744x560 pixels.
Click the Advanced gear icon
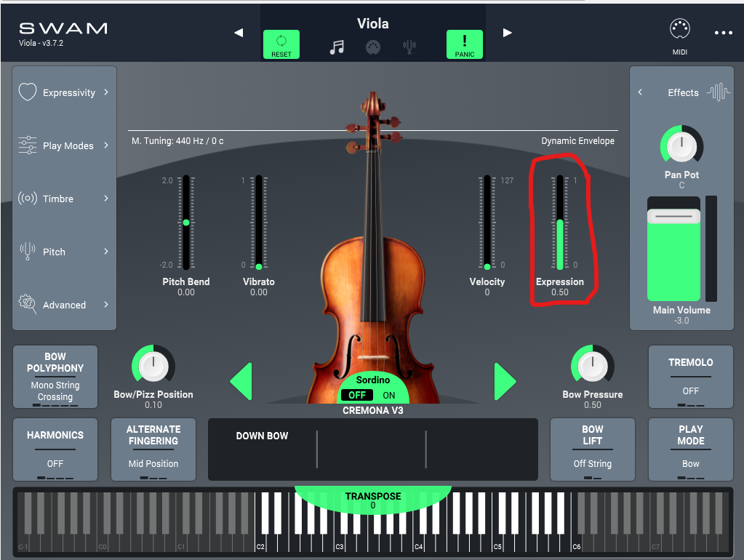[x=28, y=304]
